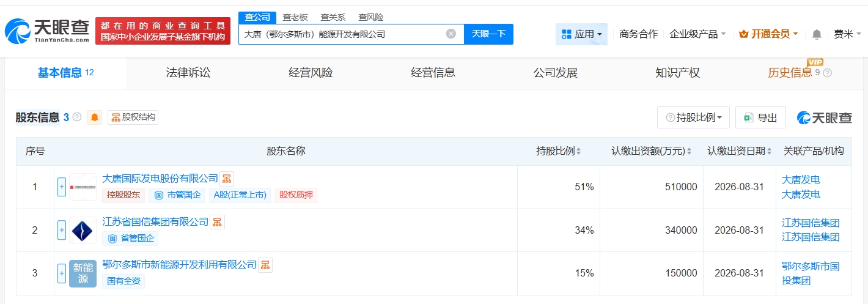Click the 新能源 logo thumbnail in row 3

coord(83,273)
